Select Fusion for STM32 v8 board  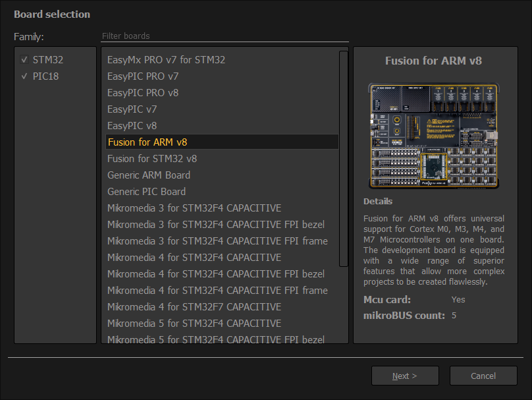(x=223, y=159)
